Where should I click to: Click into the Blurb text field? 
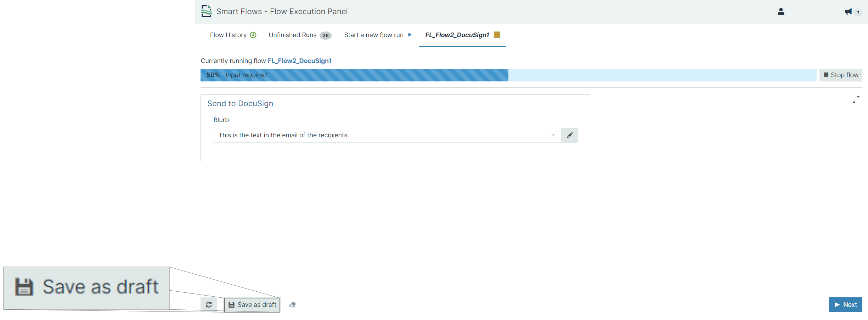click(x=387, y=135)
